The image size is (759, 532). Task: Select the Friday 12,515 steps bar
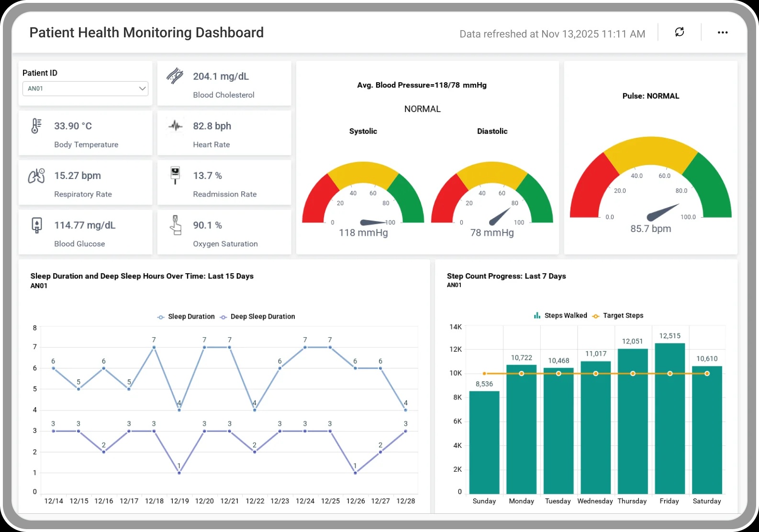(x=670, y=419)
